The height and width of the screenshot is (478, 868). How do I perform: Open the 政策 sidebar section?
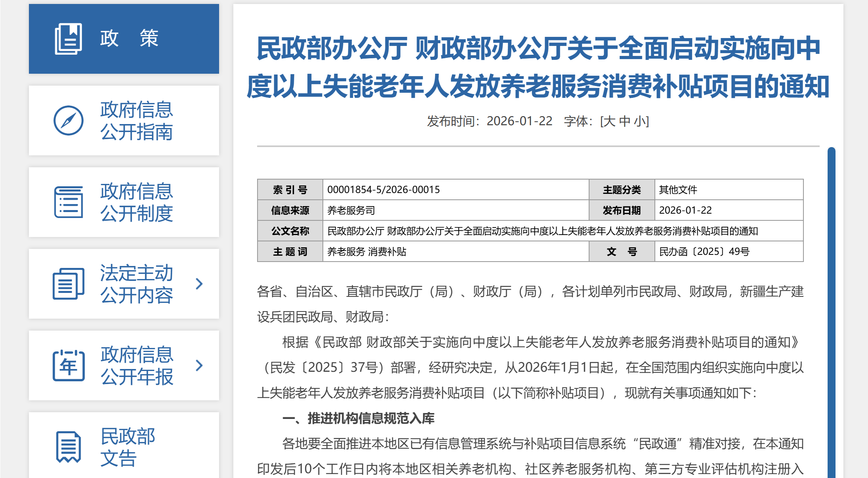click(x=124, y=39)
